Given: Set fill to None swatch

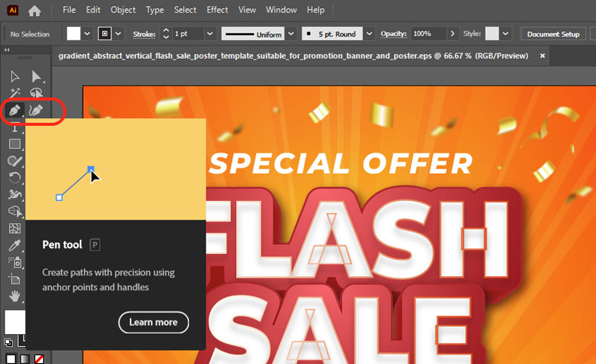Looking at the screenshot, I should point(39,359).
